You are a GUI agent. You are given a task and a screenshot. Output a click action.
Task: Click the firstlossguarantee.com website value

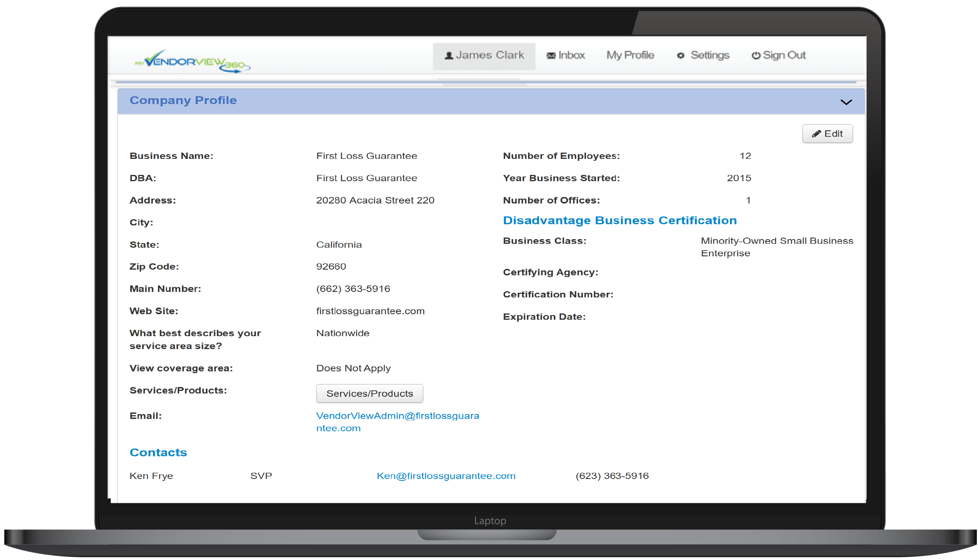pyautogui.click(x=370, y=311)
